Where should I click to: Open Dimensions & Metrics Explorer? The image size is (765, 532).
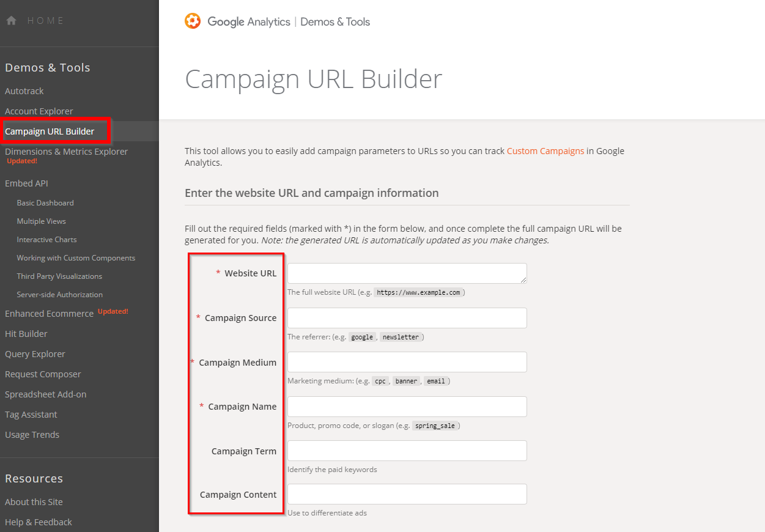(x=66, y=152)
